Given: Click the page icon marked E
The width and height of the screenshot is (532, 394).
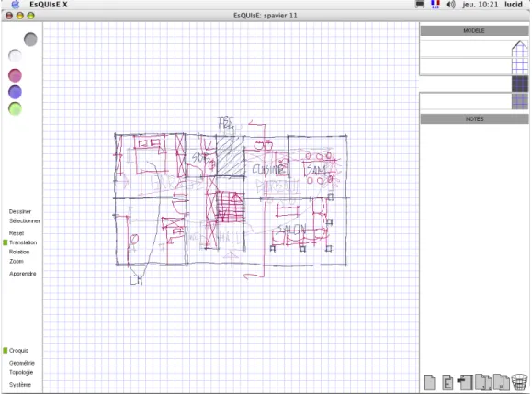Looking at the screenshot, I should point(447,382).
